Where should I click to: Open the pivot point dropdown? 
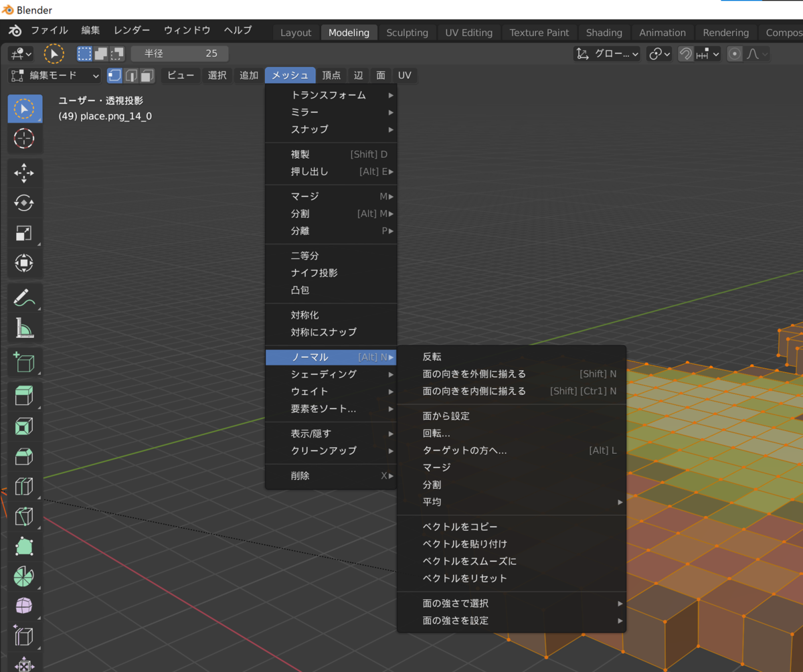[659, 54]
